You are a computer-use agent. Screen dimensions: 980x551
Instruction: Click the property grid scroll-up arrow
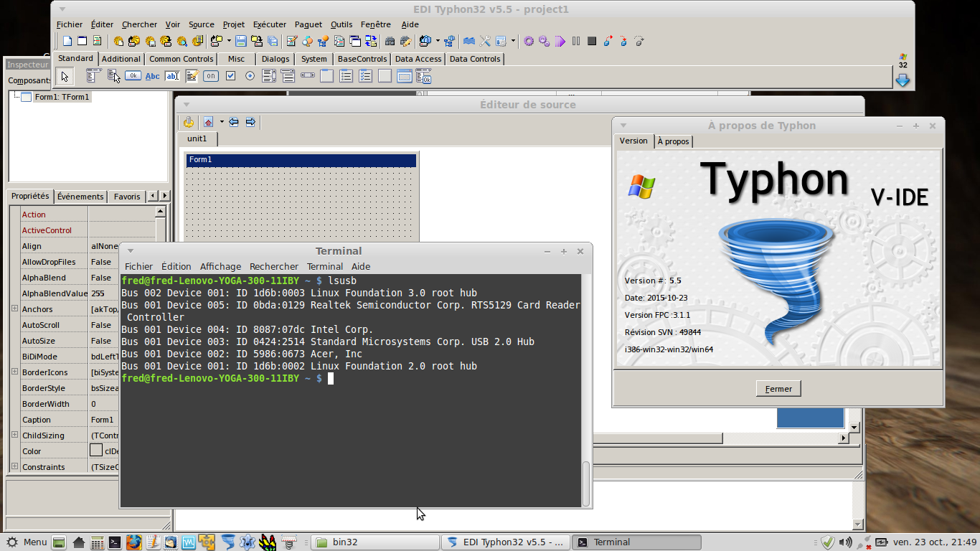161,212
